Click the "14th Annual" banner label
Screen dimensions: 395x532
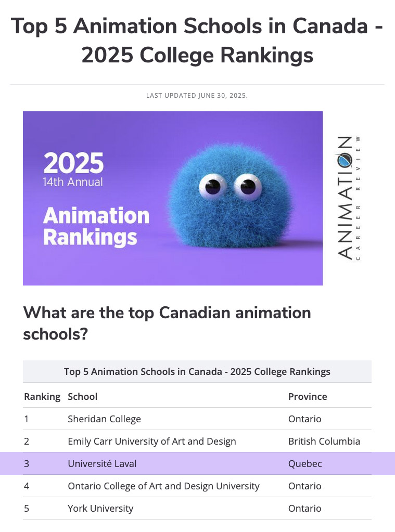click(x=73, y=182)
